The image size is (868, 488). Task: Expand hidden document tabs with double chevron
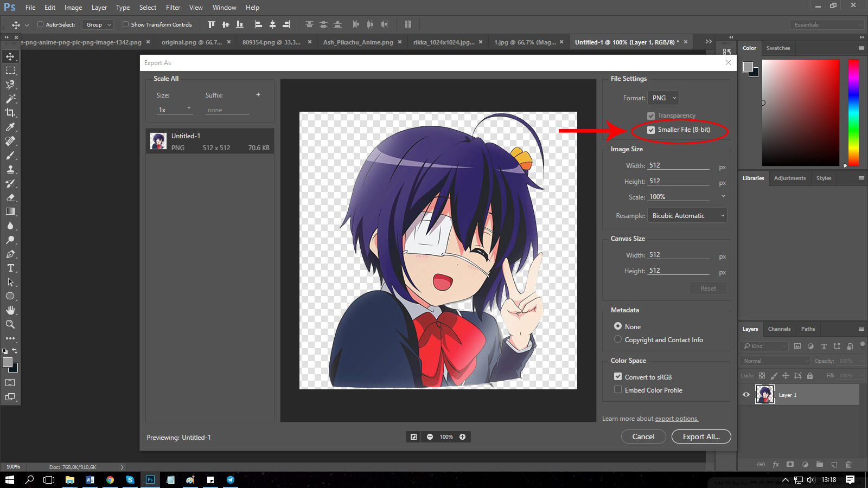click(709, 42)
